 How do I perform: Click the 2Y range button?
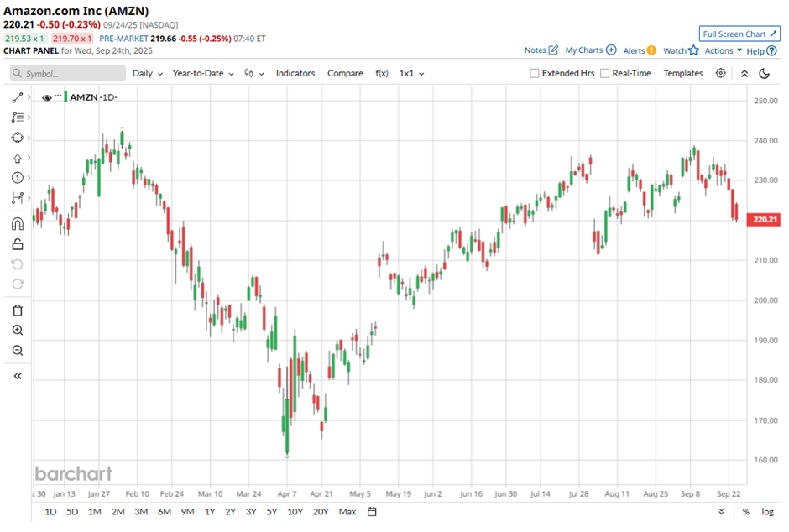click(x=230, y=511)
